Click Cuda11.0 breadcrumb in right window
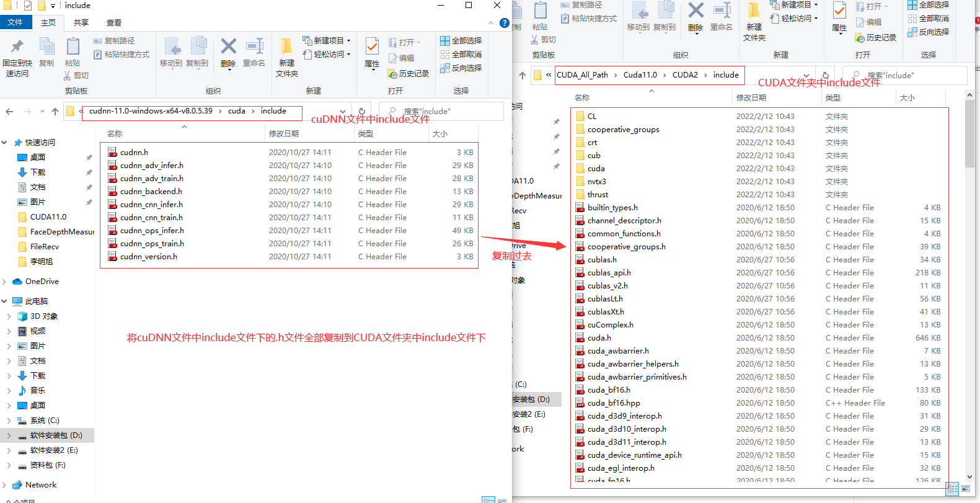This screenshot has height=503, width=980. [x=640, y=75]
